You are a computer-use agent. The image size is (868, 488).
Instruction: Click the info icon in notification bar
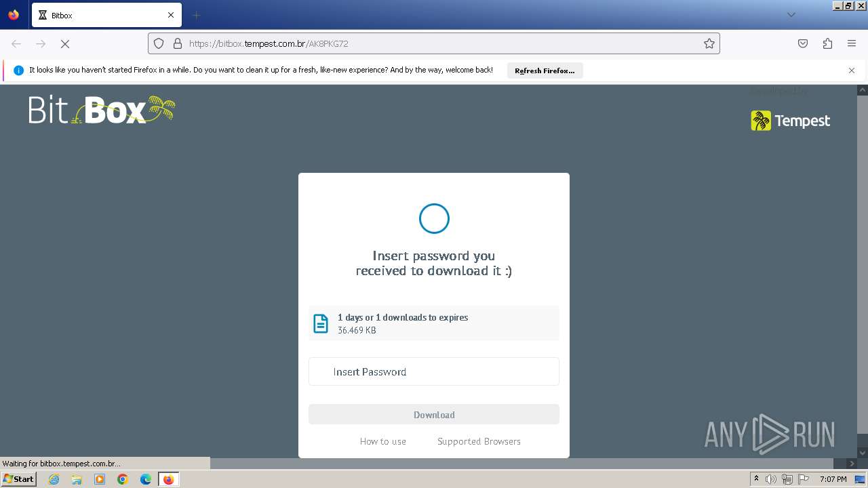[x=18, y=70]
